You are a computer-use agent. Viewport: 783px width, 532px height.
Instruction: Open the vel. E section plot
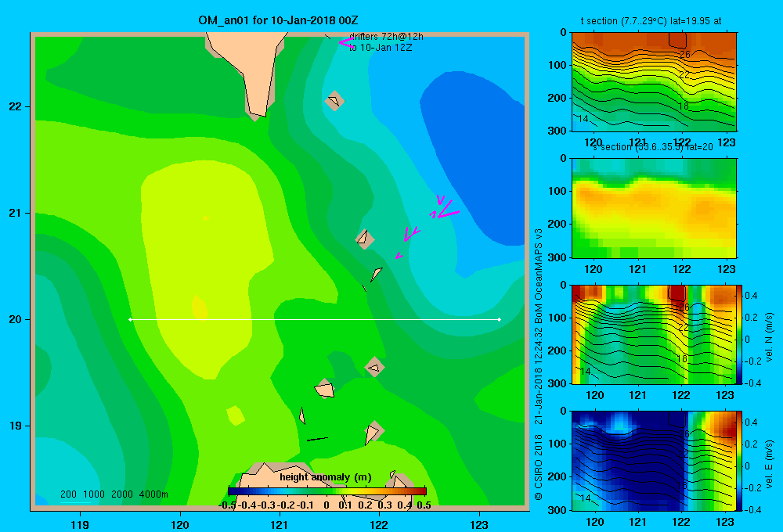654,461
